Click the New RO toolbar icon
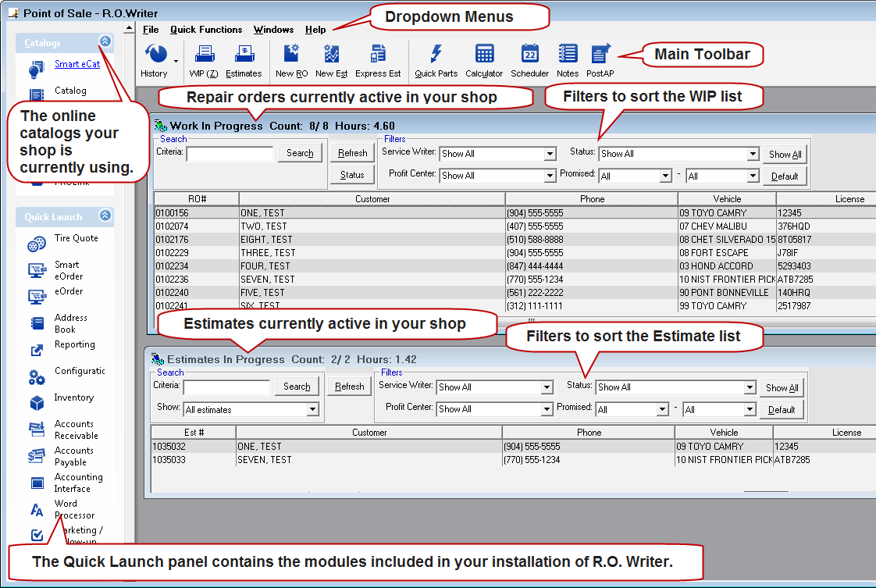The image size is (876, 588). tap(291, 55)
